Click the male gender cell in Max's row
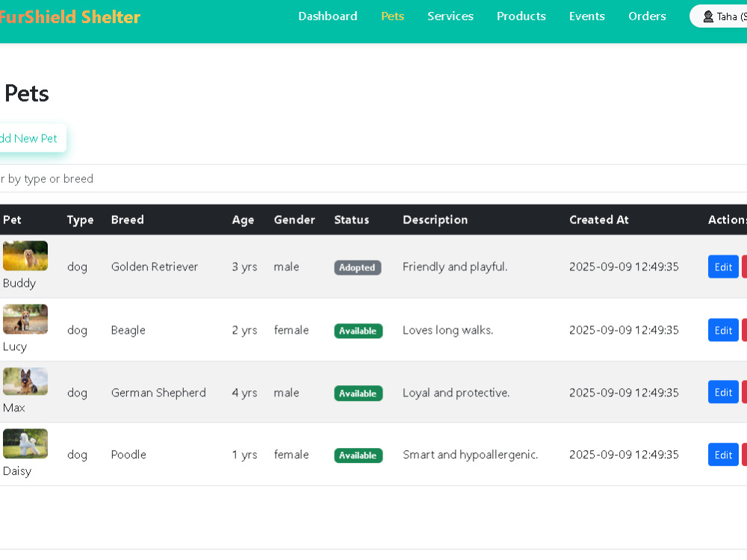 click(286, 393)
